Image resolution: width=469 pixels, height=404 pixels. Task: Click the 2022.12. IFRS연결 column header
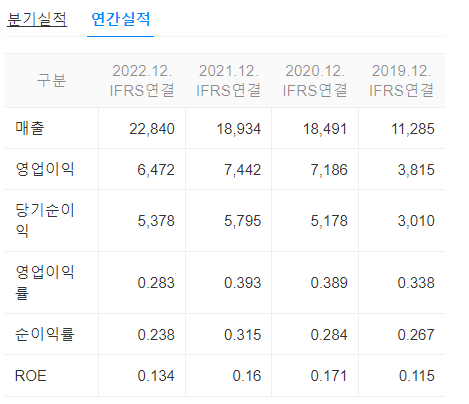coord(142,81)
